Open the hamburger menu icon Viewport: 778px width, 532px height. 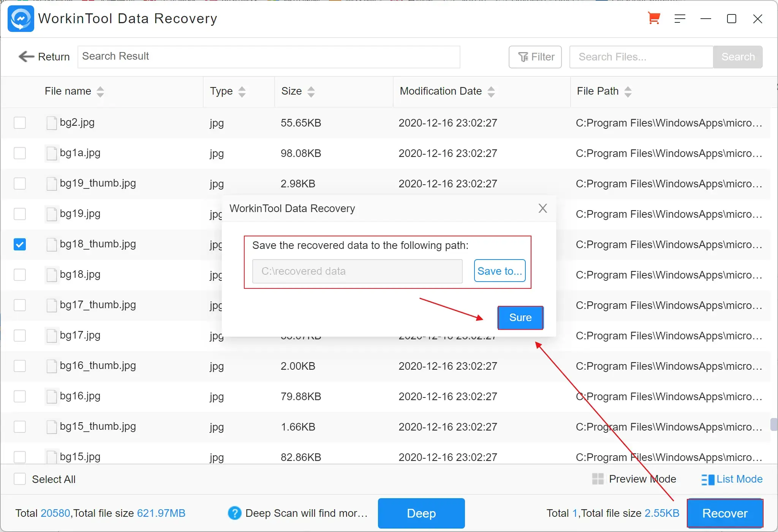pos(680,19)
